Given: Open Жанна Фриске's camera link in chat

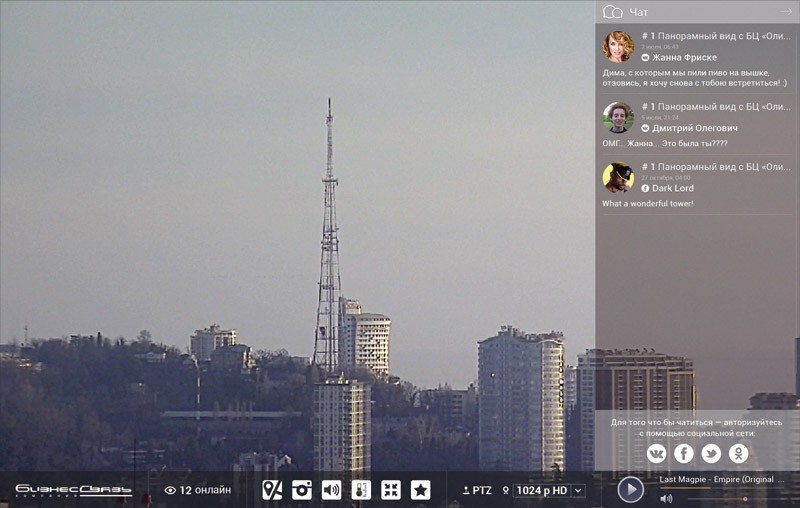Looking at the screenshot, I should coord(716,35).
